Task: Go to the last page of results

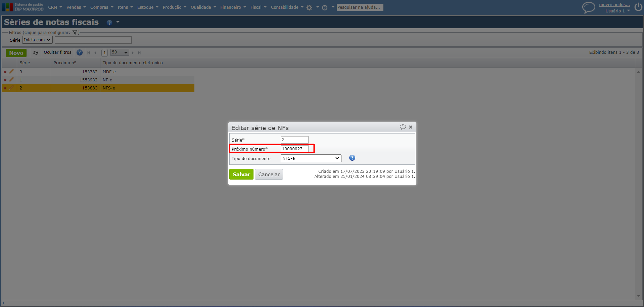Action: [139, 53]
